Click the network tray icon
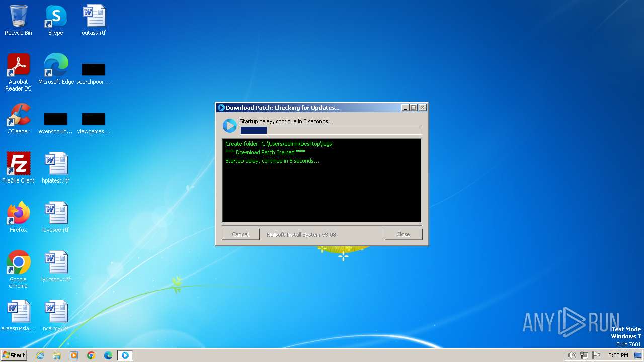This screenshot has width=644, height=362. pos(584,355)
